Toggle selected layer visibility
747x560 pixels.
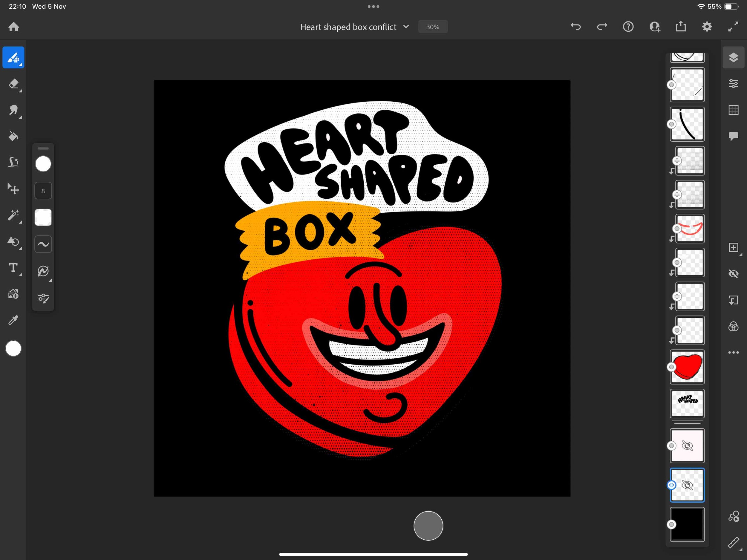tap(734, 274)
